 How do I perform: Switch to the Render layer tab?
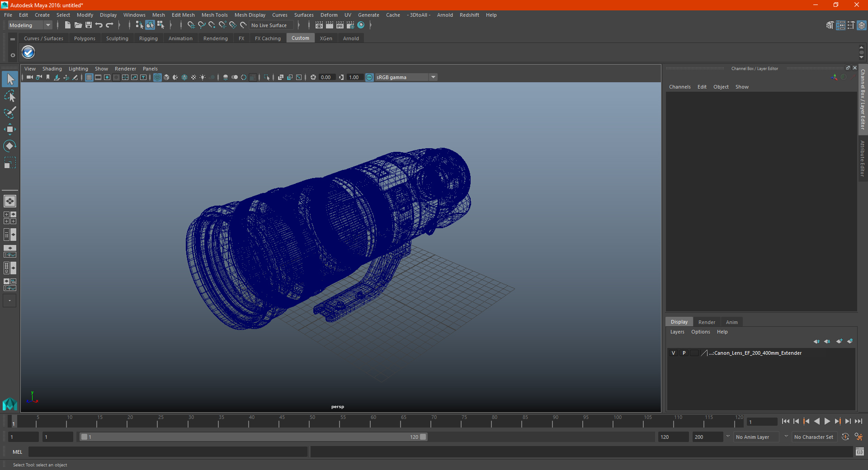707,322
